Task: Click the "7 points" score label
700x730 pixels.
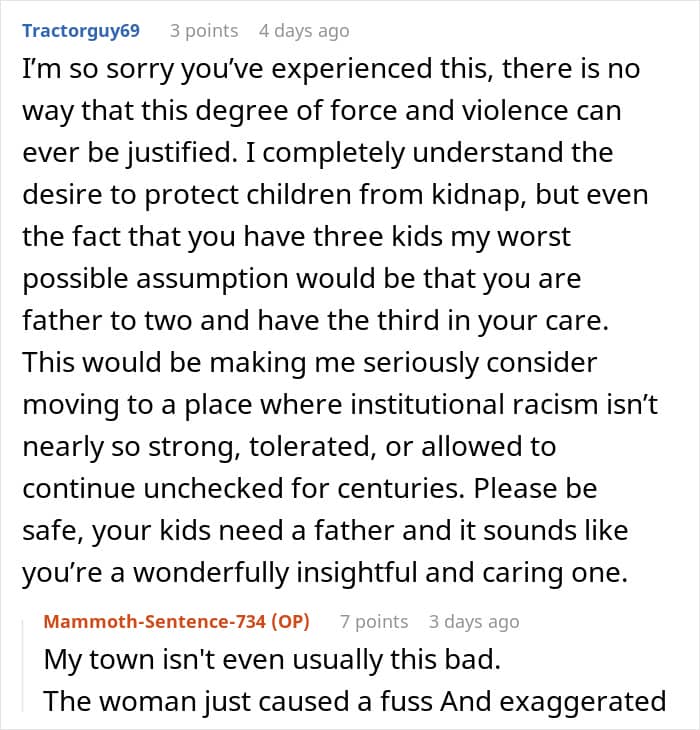Action: (374, 622)
